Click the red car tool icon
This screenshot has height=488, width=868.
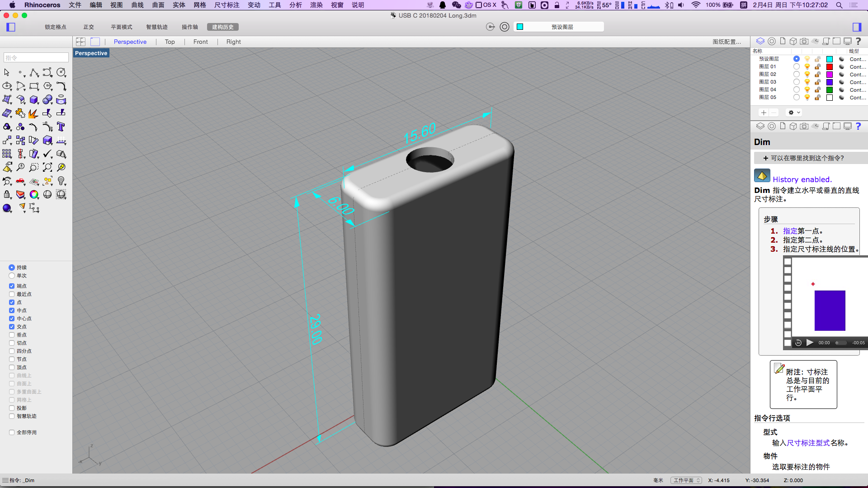20,181
